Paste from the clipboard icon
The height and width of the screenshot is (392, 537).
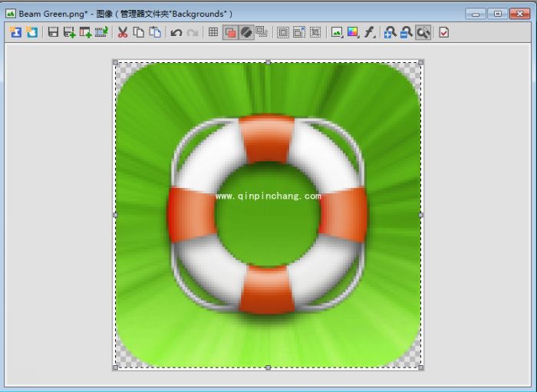155,32
